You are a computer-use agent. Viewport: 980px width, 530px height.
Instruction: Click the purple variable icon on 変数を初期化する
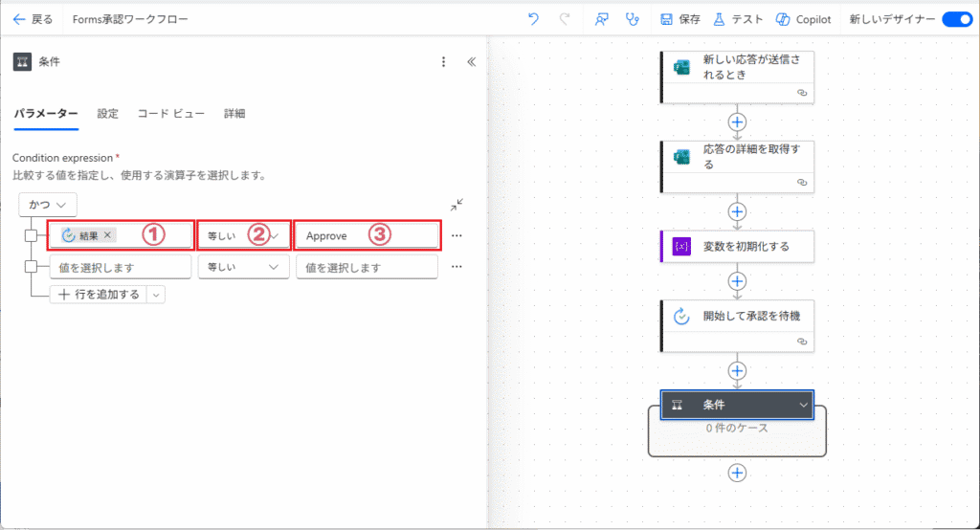coord(681,246)
